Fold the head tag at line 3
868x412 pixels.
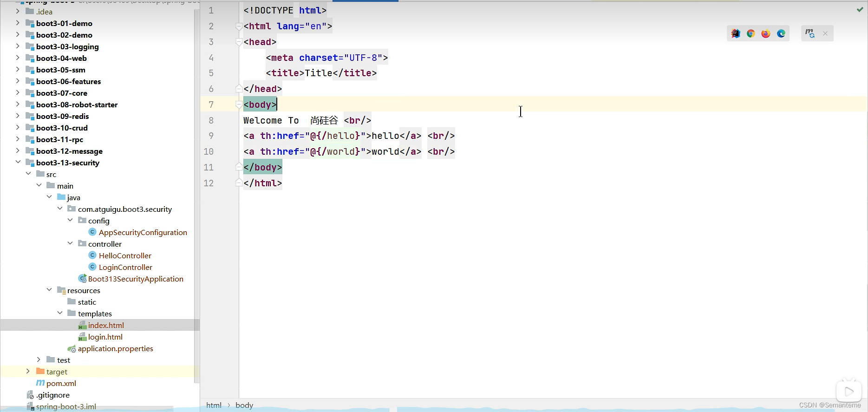(239, 42)
